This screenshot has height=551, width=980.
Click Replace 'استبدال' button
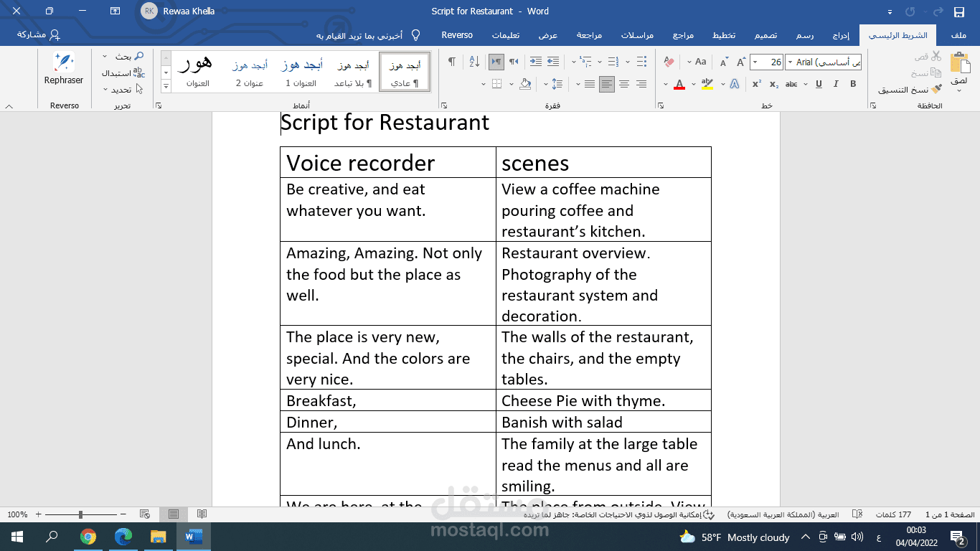[x=124, y=72]
